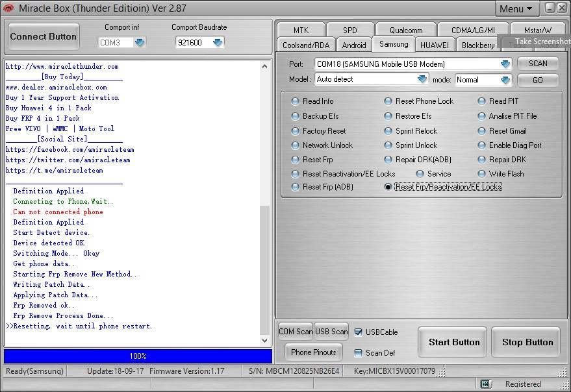
Task: Switch to the Android tab
Action: (x=354, y=45)
